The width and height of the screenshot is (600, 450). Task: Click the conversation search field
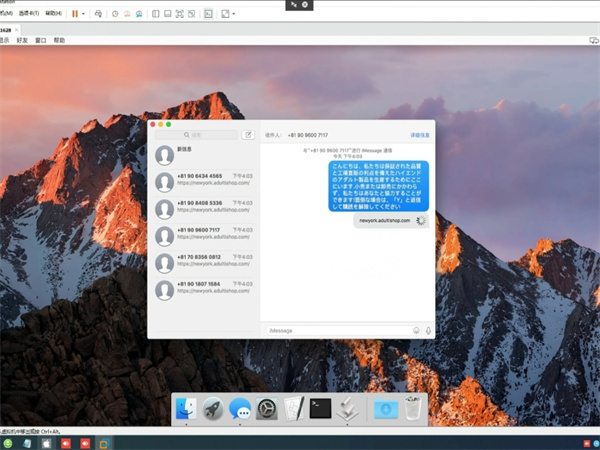[196, 134]
